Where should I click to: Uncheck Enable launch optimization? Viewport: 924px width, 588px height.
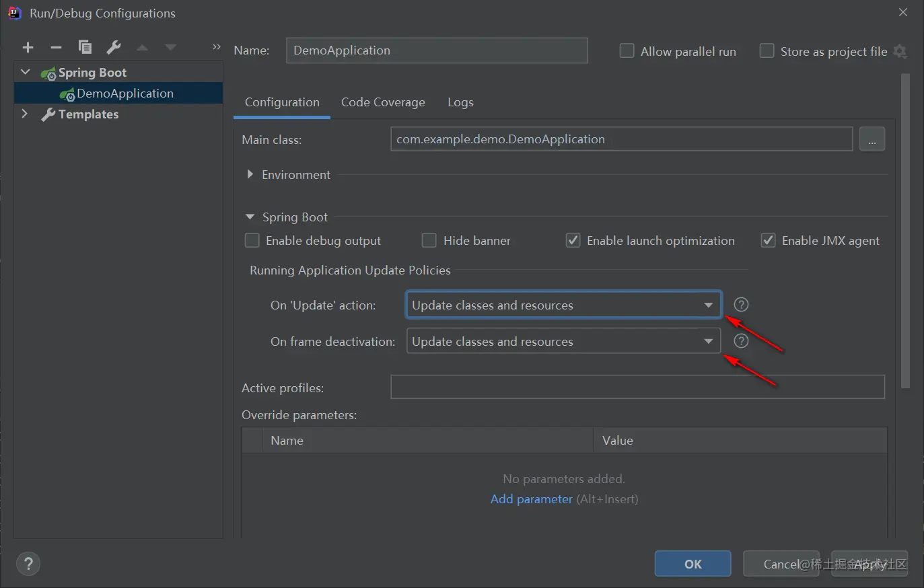click(573, 240)
